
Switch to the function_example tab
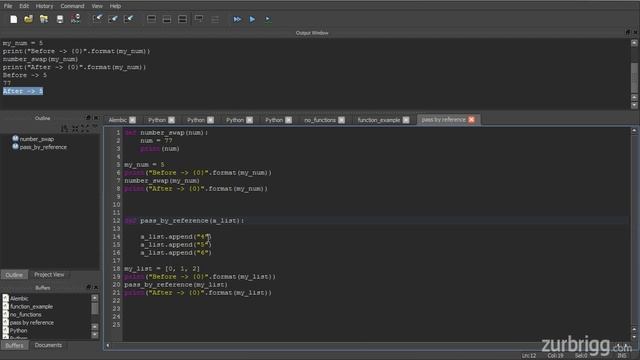(379, 120)
